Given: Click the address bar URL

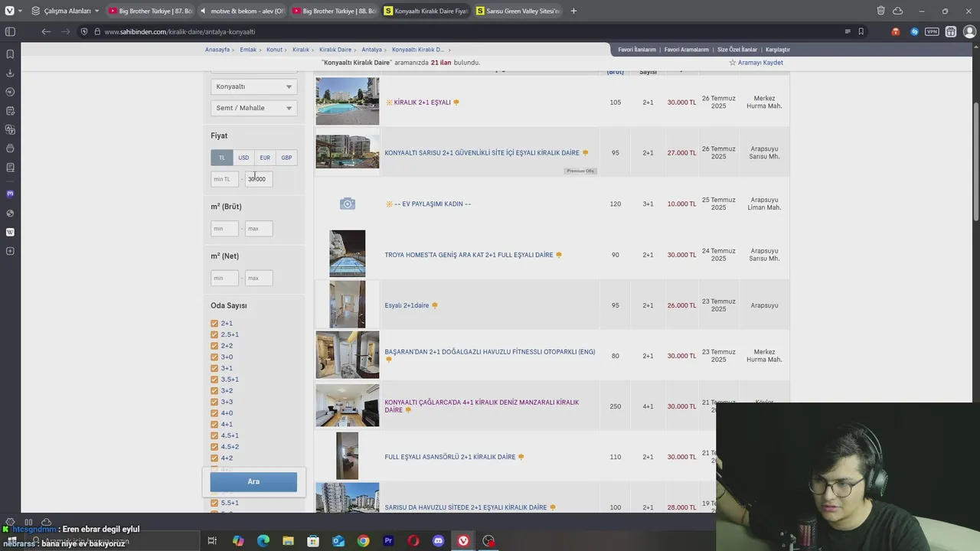Looking at the screenshot, I should point(180,31).
